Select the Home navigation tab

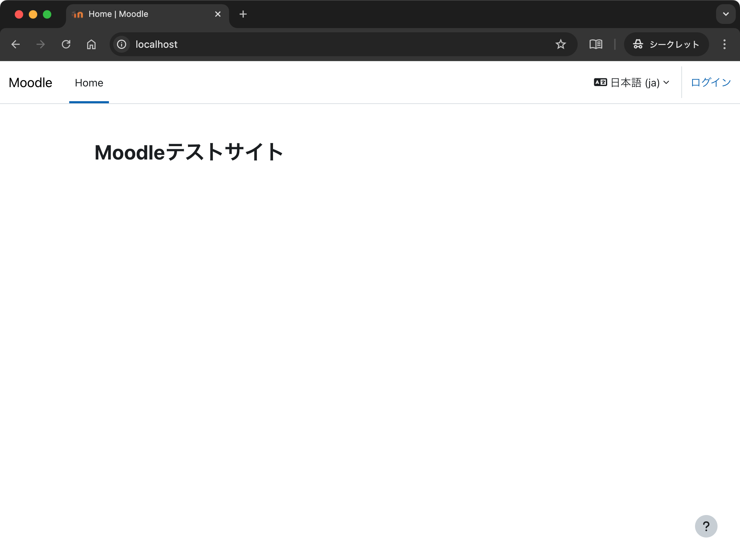click(x=89, y=83)
